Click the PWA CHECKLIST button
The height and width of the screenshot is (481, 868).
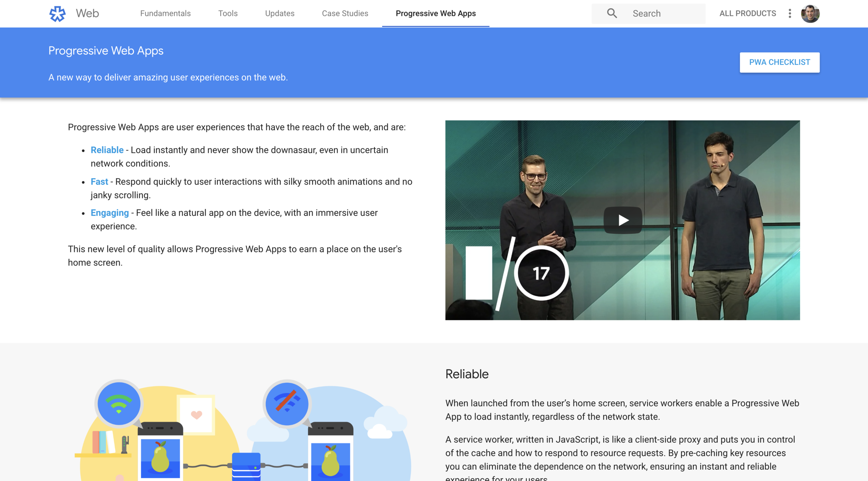779,62
